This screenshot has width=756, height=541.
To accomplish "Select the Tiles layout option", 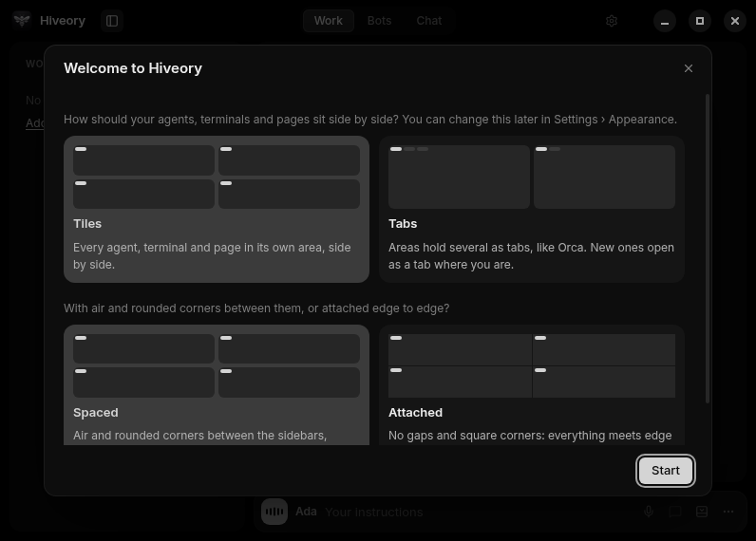I will pos(217,209).
